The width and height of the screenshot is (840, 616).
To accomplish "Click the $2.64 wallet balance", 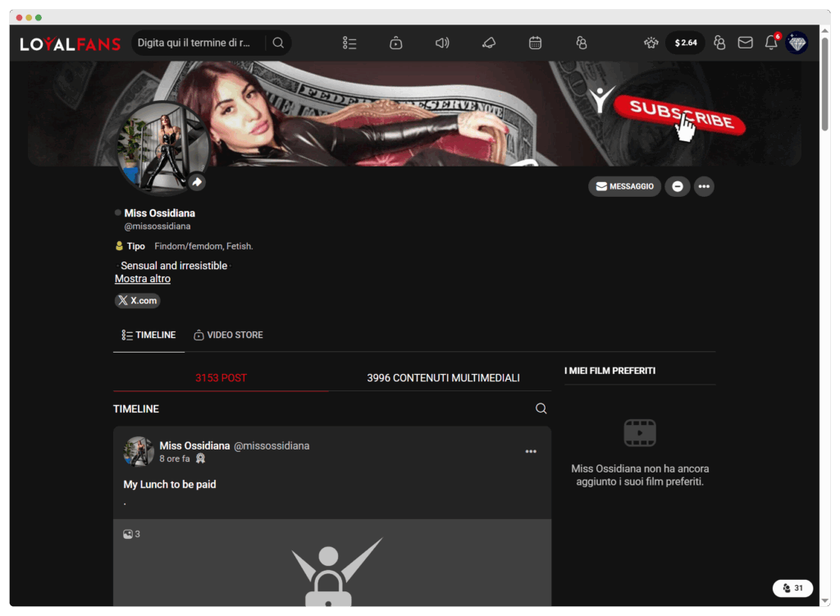I will click(x=685, y=43).
